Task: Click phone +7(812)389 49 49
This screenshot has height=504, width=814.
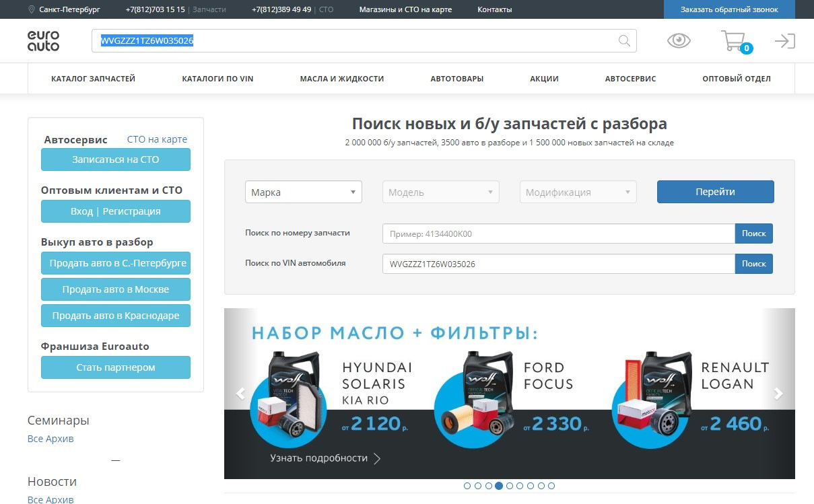Action: 281,9
